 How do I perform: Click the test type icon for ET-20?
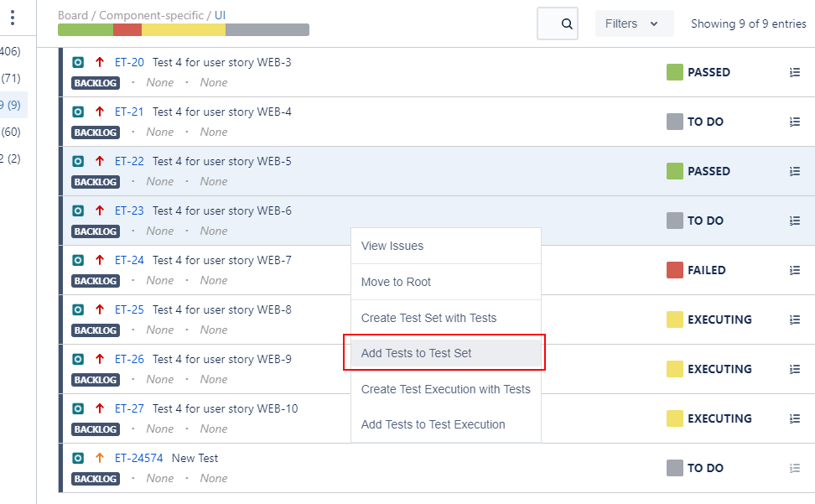(78, 62)
